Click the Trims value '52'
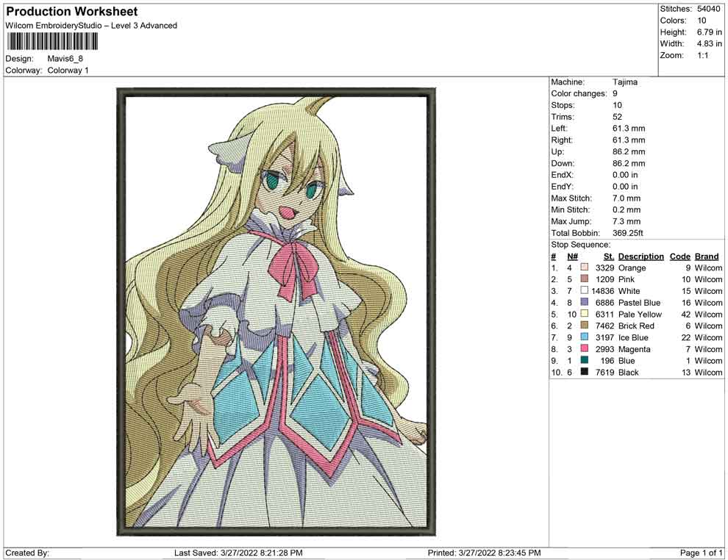The image size is (728, 560). 617,117
